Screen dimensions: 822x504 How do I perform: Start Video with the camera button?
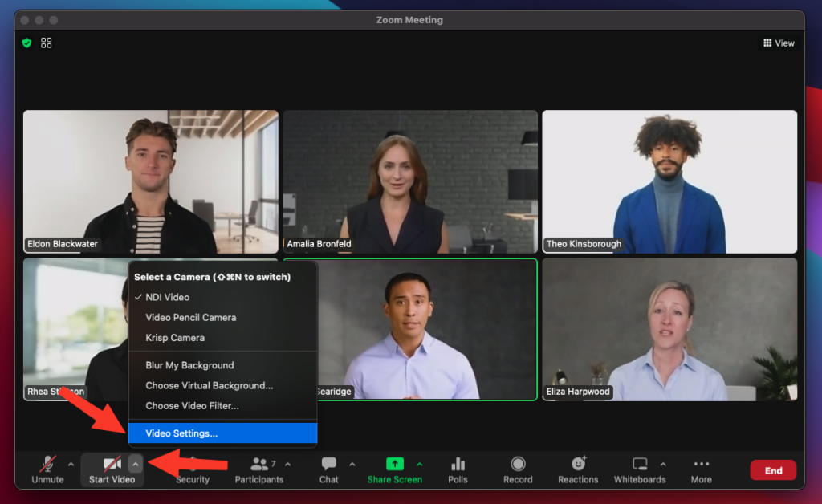pyautogui.click(x=112, y=469)
